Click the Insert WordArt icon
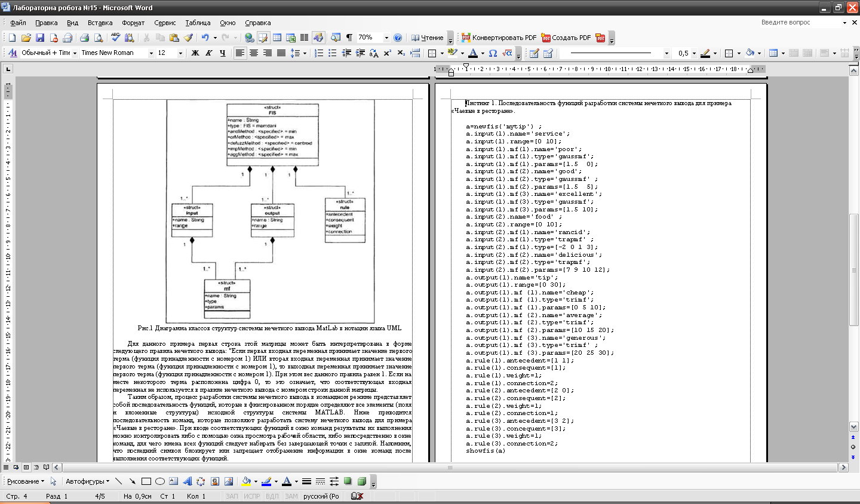This screenshot has height=504, width=860. click(x=187, y=481)
